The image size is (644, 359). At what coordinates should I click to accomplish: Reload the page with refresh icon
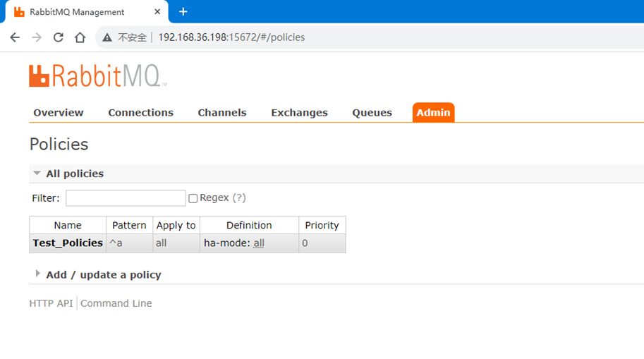59,37
